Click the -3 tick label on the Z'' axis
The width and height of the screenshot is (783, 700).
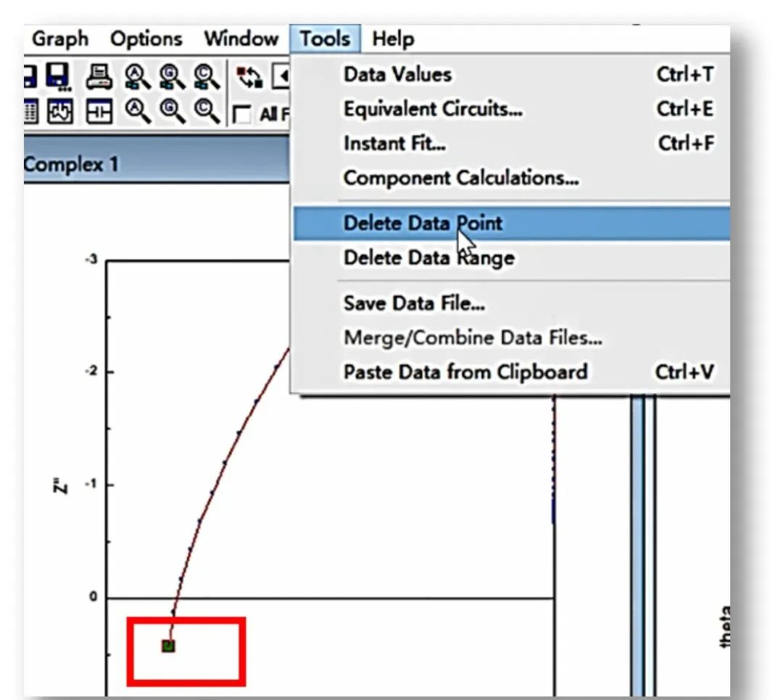point(92,259)
